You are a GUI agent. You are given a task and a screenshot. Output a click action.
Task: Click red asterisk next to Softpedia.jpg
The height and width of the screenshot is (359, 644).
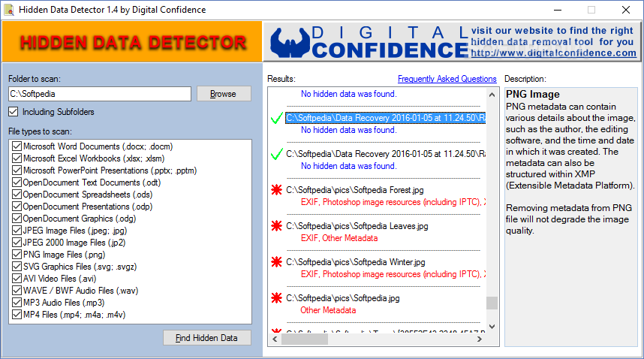(x=277, y=298)
